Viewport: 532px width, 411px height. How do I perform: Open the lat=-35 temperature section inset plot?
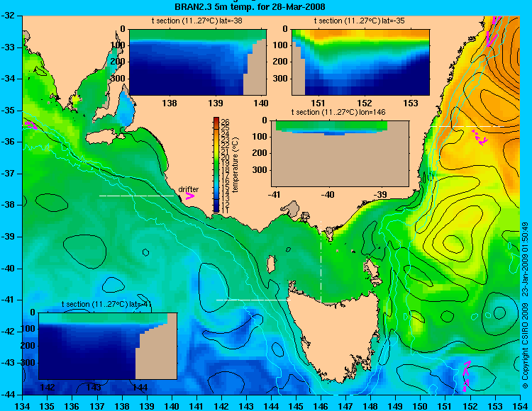tap(360, 62)
